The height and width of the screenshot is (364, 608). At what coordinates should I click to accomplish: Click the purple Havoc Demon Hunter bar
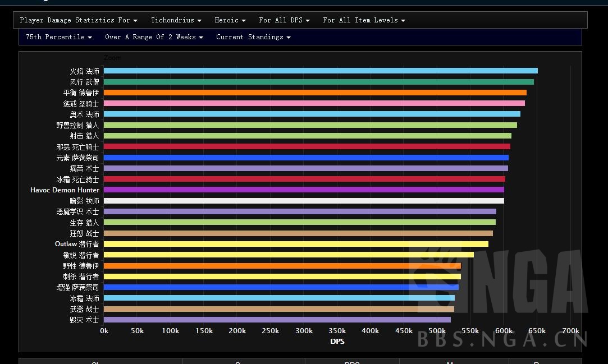coord(304,190)
